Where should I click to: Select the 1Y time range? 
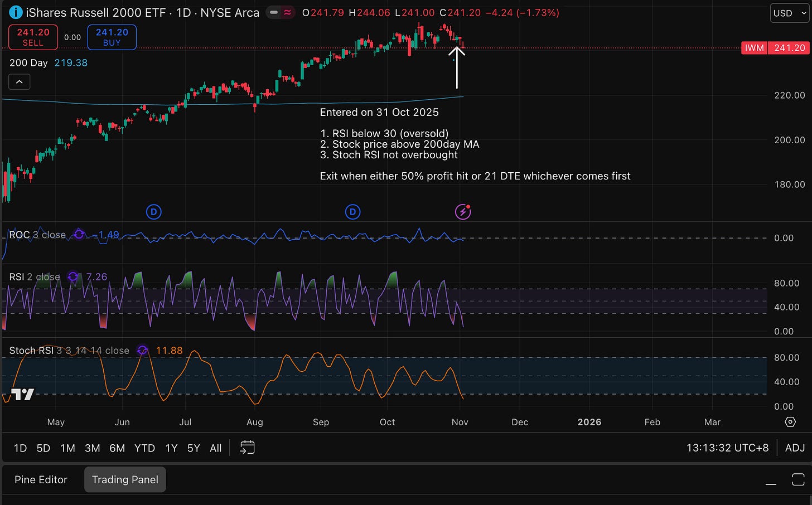point(171,448)
